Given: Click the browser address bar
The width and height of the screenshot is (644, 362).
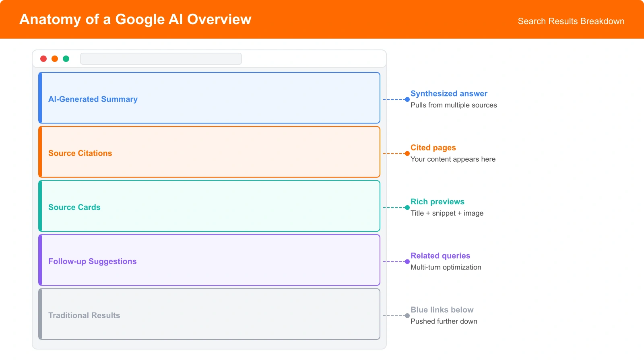Looking at the screenshot, I should click(161, 58).
